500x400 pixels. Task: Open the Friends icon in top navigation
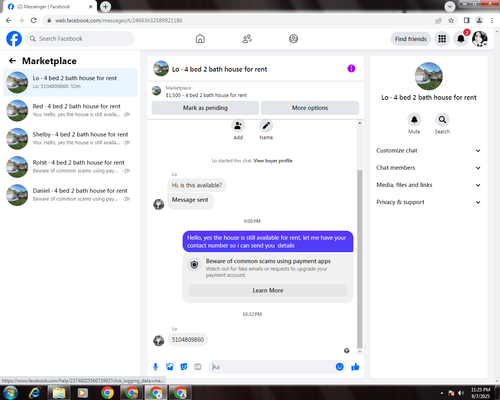pyautogui.click(x=247, y=39)
